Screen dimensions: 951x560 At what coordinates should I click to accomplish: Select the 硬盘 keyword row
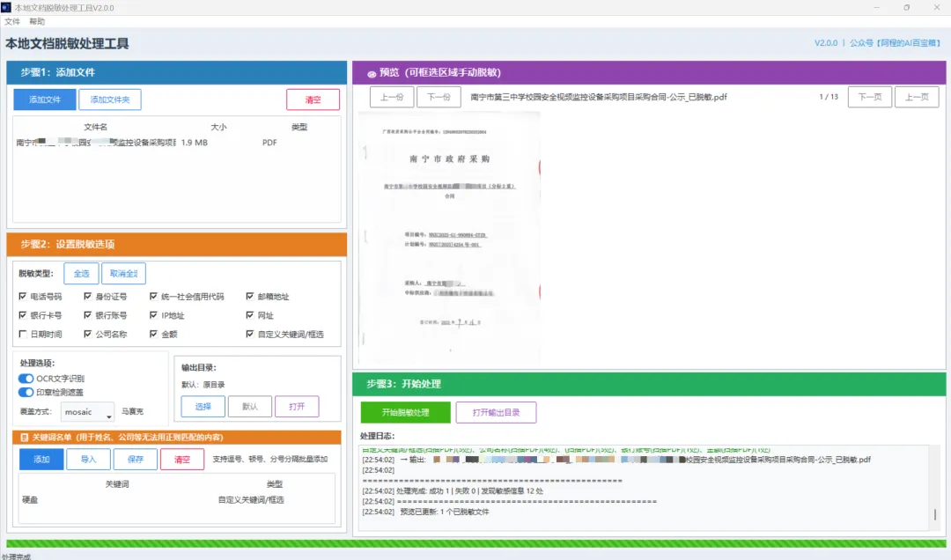[176, 500]
